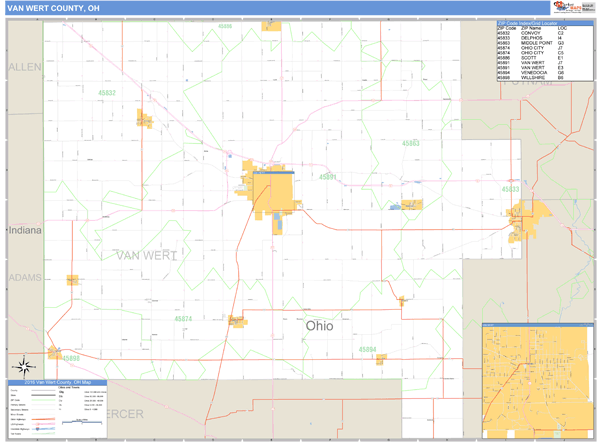
Task: Click the 'VAN WERT COUNTY, OH' title bar
Action: pyautogui.click(x=277, y=8)
